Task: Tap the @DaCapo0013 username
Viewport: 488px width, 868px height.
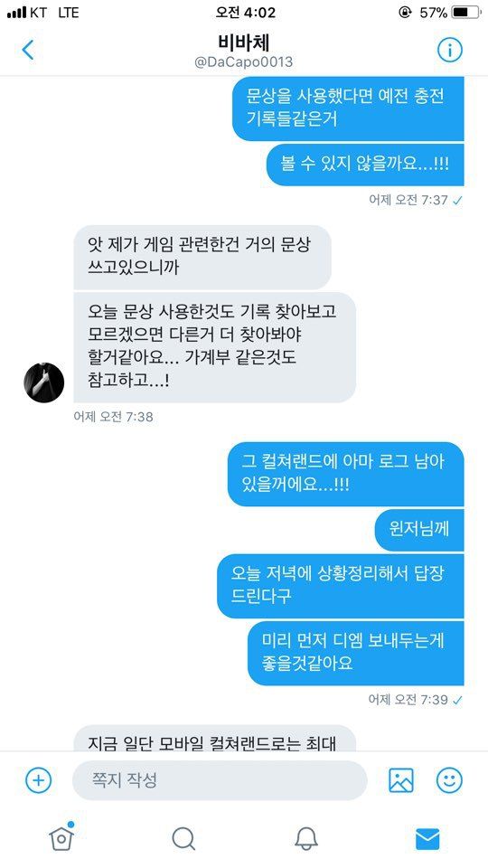Action: tap(243, 62)
